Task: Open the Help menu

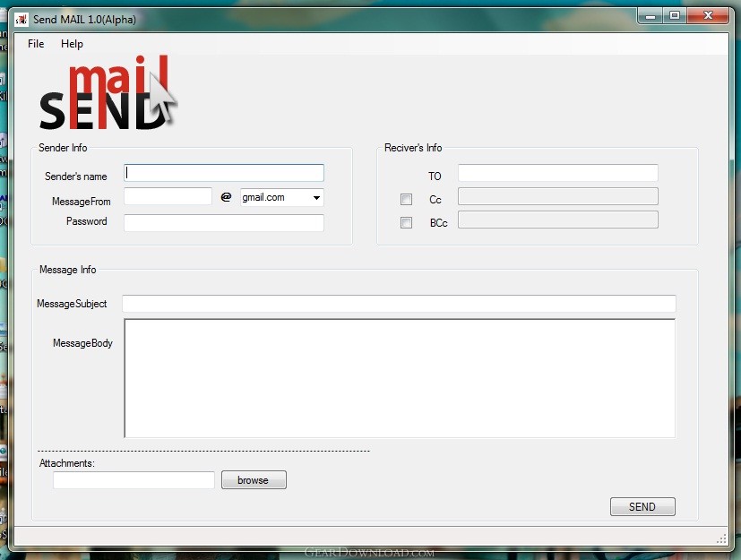Action: click(x=72, y=44)
